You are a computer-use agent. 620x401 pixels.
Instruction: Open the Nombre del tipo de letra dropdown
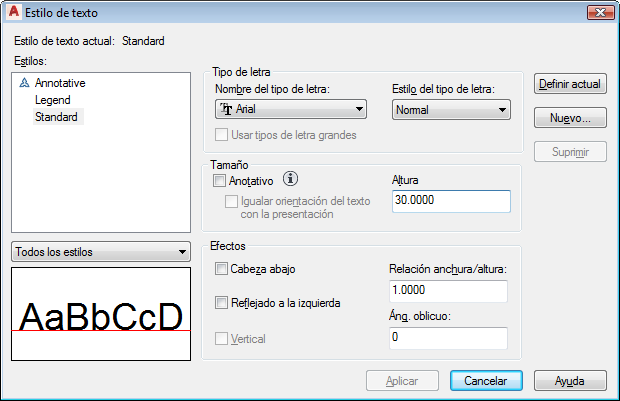[291, 109]
